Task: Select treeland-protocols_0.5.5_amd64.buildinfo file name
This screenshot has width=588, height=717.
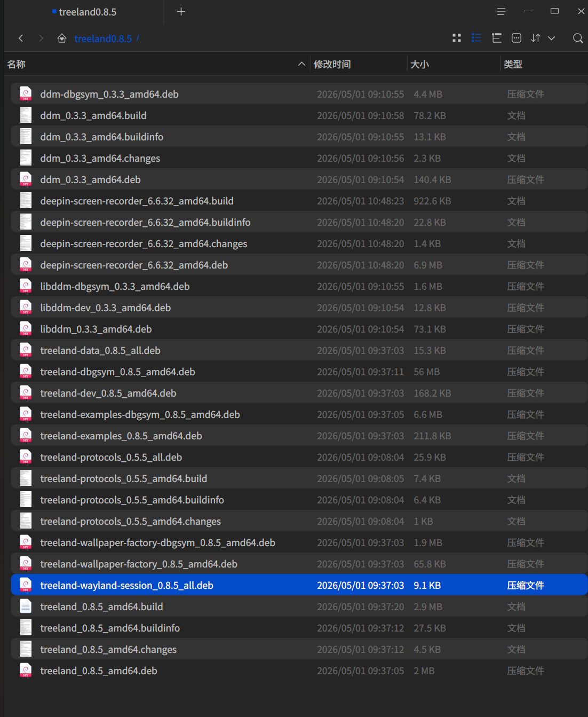Action: (x=132, y=500)
